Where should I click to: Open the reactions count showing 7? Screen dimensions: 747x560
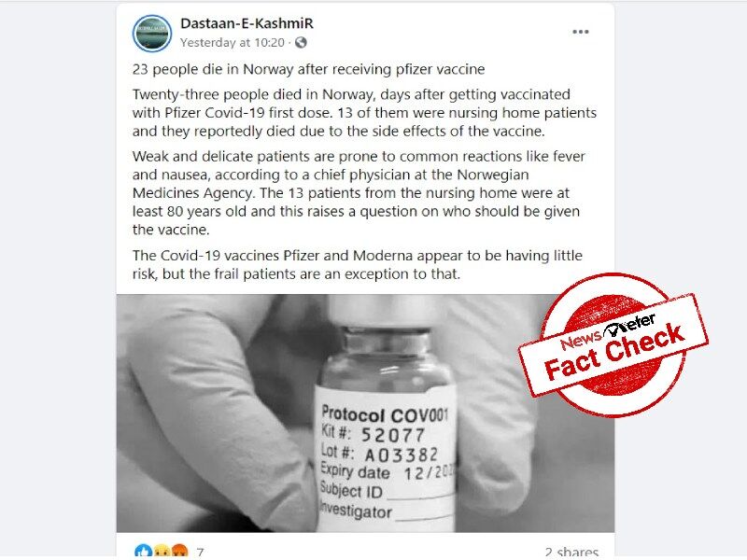200,553
